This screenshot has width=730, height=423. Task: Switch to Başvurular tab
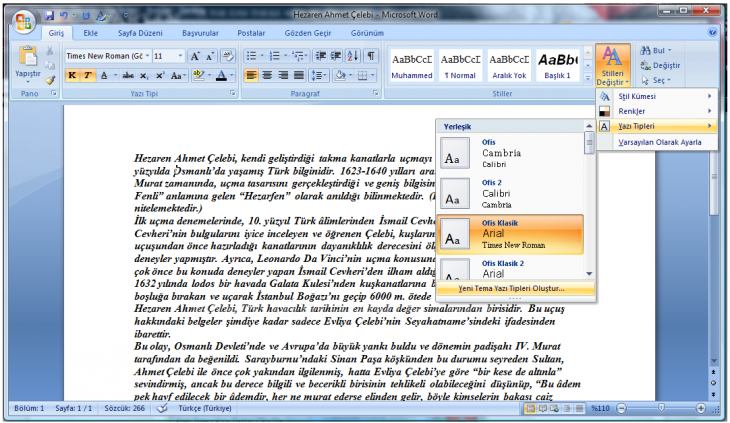200,33
